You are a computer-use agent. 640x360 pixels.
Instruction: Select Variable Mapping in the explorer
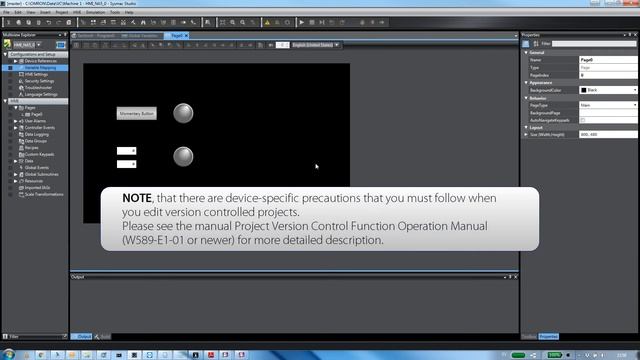[x=40, y=68]
